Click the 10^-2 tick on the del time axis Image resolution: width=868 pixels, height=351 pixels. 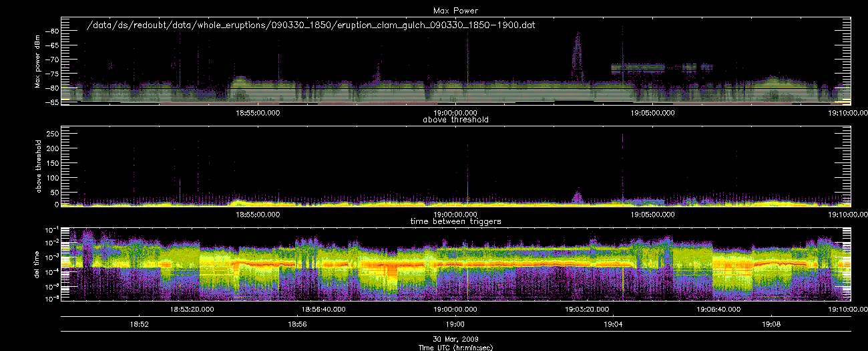pos(51,243)
